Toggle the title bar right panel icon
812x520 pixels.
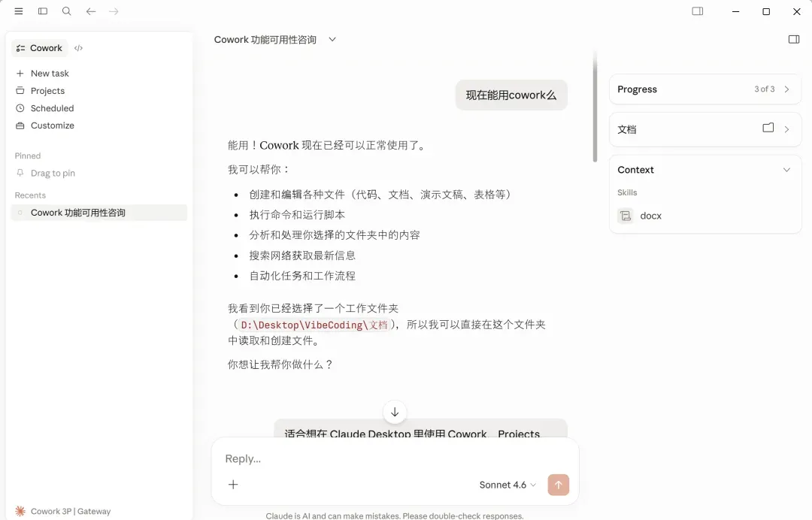(698, 11)
